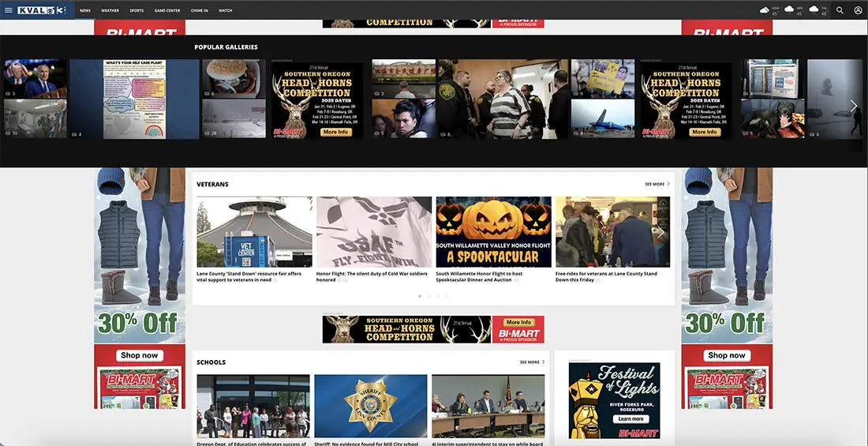Select fourth veterans carousel dot
The height and width of the screenshot is (446, 868).
(x=447, y=296)
